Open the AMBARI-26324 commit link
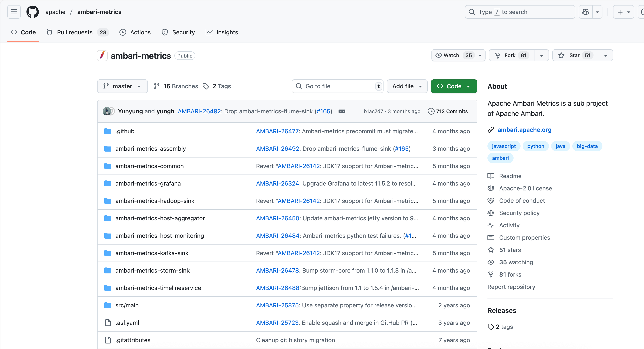644x349 pixels. pos(277,183)
